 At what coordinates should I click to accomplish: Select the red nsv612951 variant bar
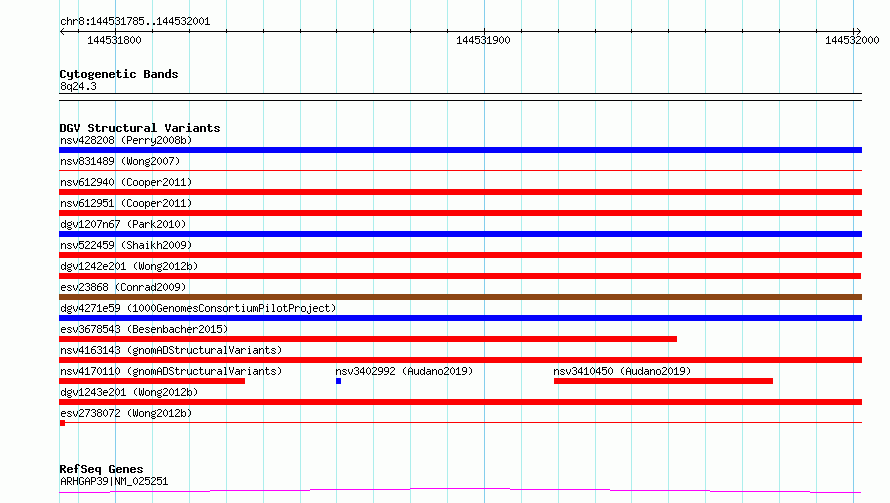coord(460,213)
